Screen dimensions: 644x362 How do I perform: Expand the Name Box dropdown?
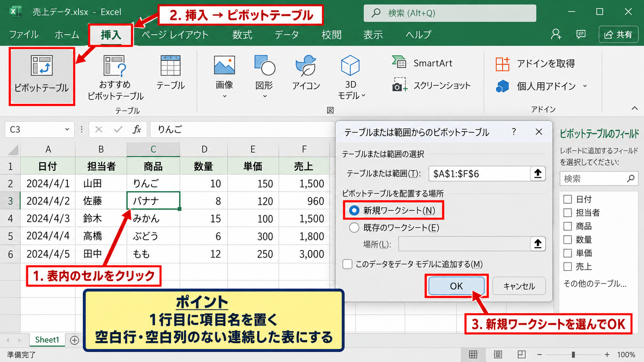[x=67, y=130]
